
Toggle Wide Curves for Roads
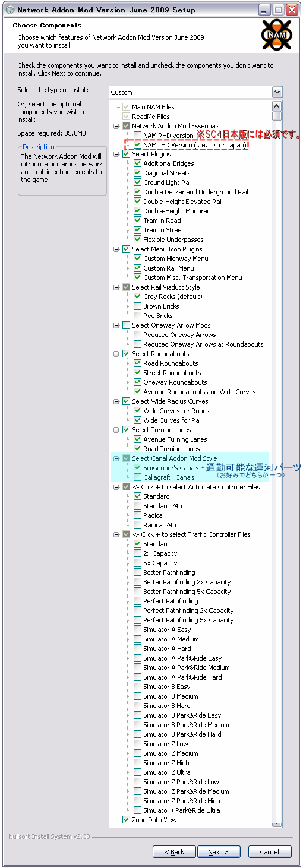click(138, 411)
